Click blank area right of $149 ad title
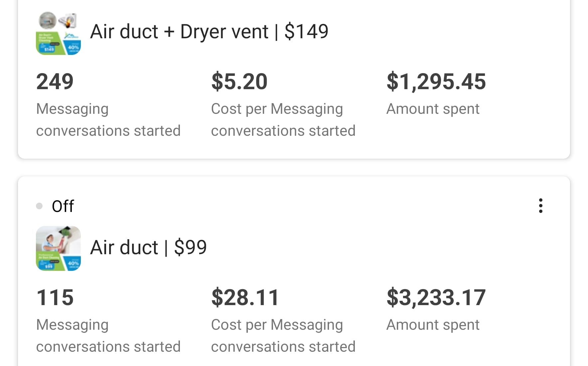This screenshot has width=588, height=366. tap(449, 32)
